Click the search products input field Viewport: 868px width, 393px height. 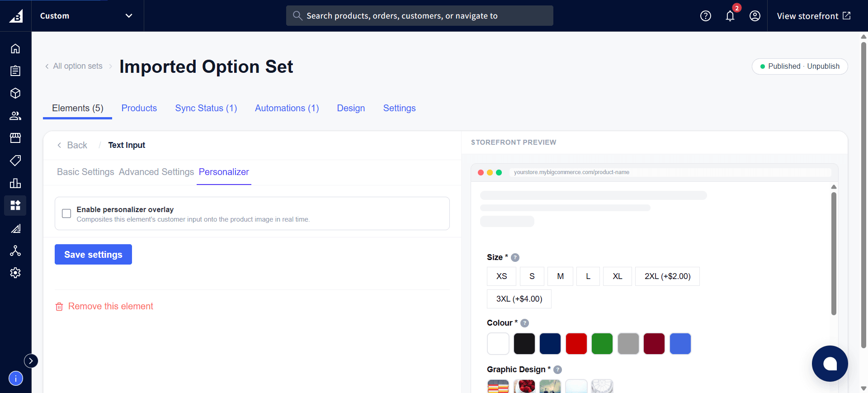[420, 16]
